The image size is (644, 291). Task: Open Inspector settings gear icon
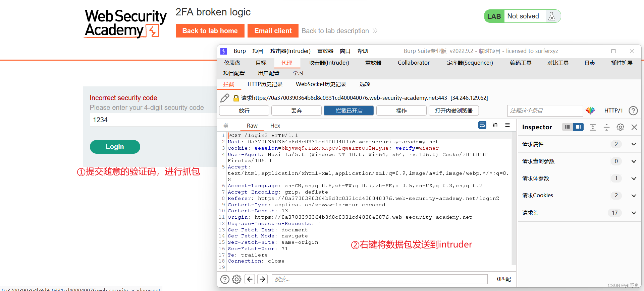click(621, 127)
